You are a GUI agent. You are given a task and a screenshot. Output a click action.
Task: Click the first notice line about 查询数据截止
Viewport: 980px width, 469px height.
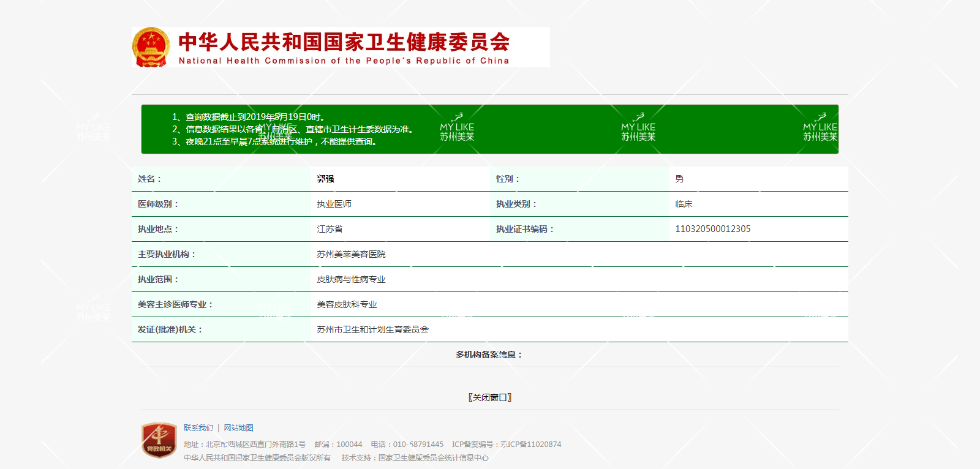(x=254, y=117)
